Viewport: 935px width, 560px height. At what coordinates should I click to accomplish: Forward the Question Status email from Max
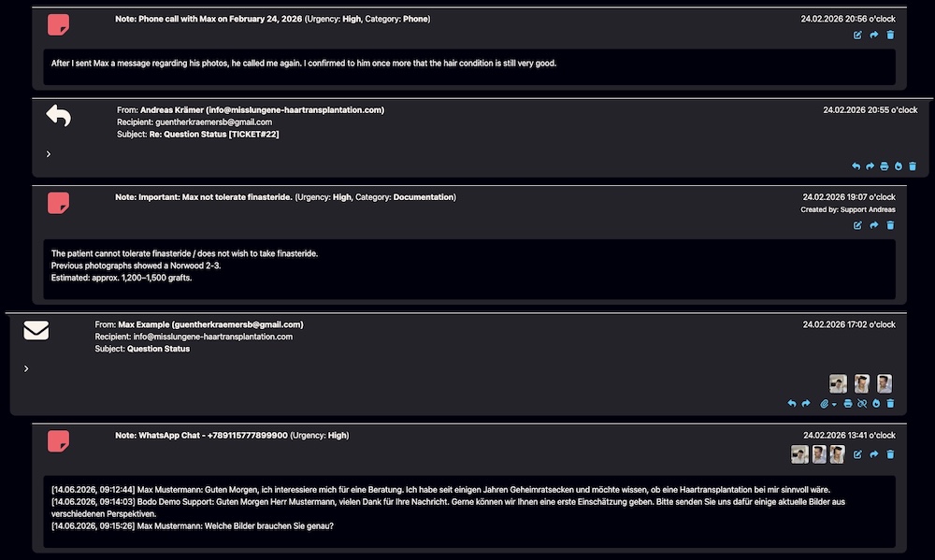[x=806, y=404]
